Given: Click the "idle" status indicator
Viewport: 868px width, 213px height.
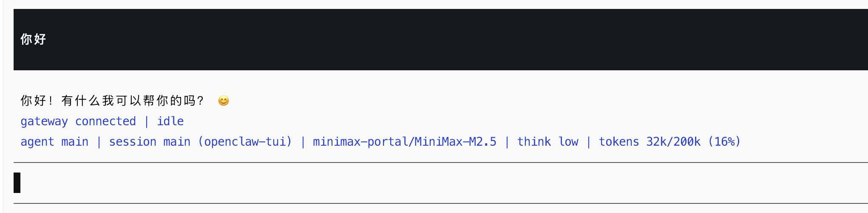Looking at the screenshot, I should (x=170, y=121).
